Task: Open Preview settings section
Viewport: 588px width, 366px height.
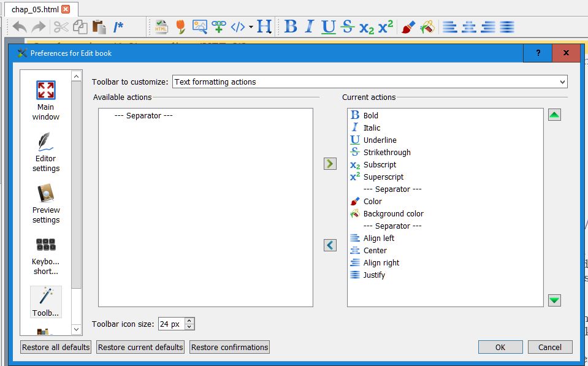Action: pos(46,204)
